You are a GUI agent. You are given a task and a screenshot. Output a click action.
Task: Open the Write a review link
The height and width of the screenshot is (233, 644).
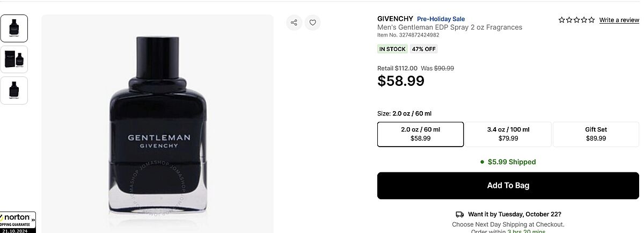[x=619, y=20]
